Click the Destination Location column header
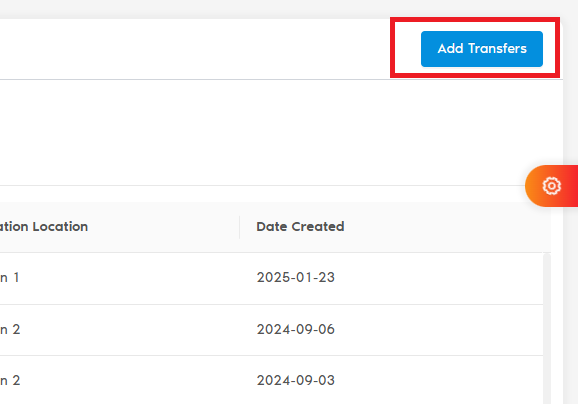 (x=44, y=226)
